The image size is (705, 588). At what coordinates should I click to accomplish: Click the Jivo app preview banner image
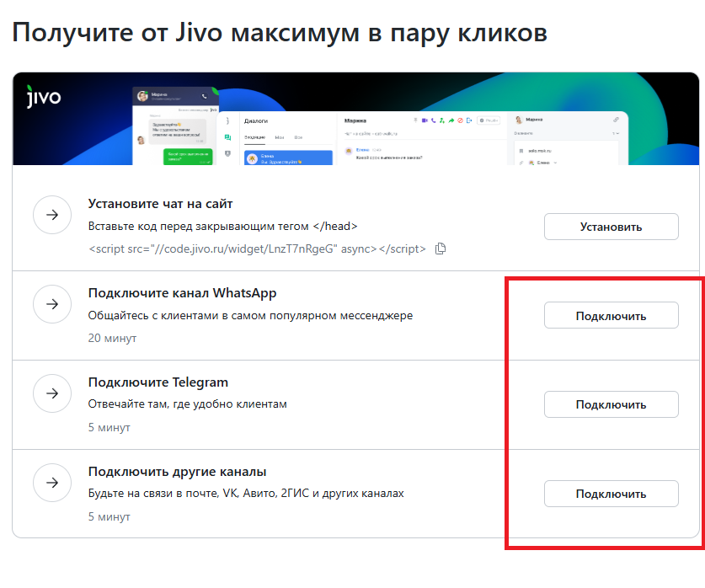(355, 119)
